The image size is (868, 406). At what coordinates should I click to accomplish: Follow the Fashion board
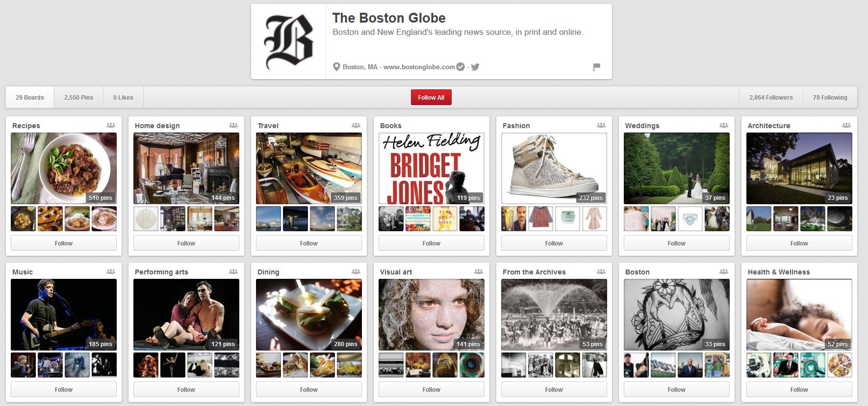[x=554, y=243]
